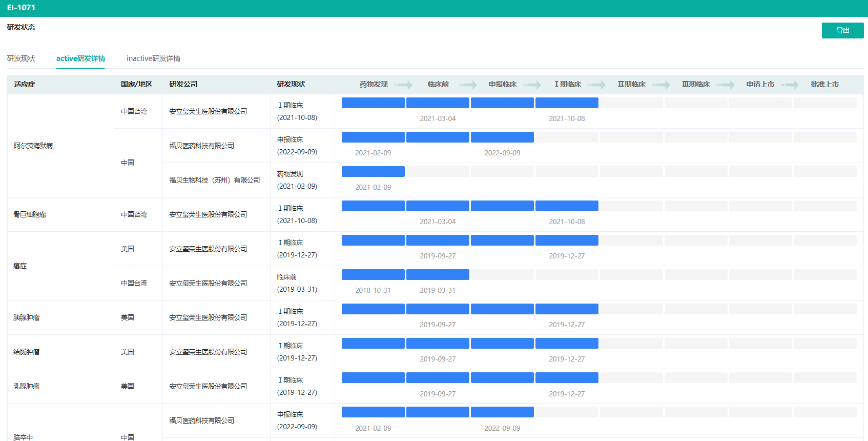Switch to the 研发现状 tab
The image size is (868, 441).
21,58
